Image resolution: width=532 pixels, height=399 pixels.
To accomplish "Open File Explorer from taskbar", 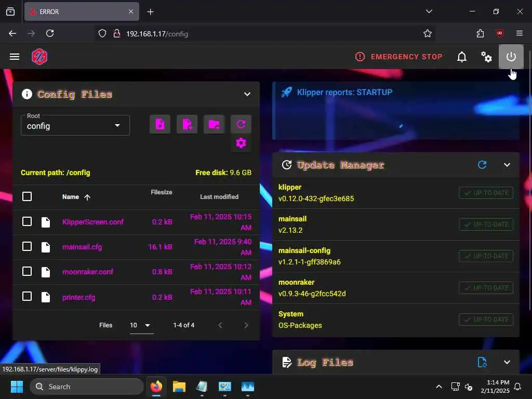I will click(179, 387).
